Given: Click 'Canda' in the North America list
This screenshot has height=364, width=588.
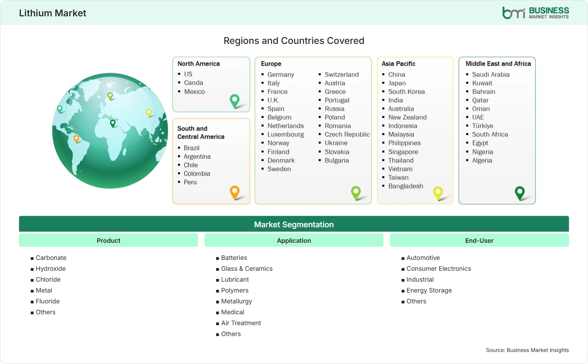Looking at the screenshot, I should tap(194, 83).
